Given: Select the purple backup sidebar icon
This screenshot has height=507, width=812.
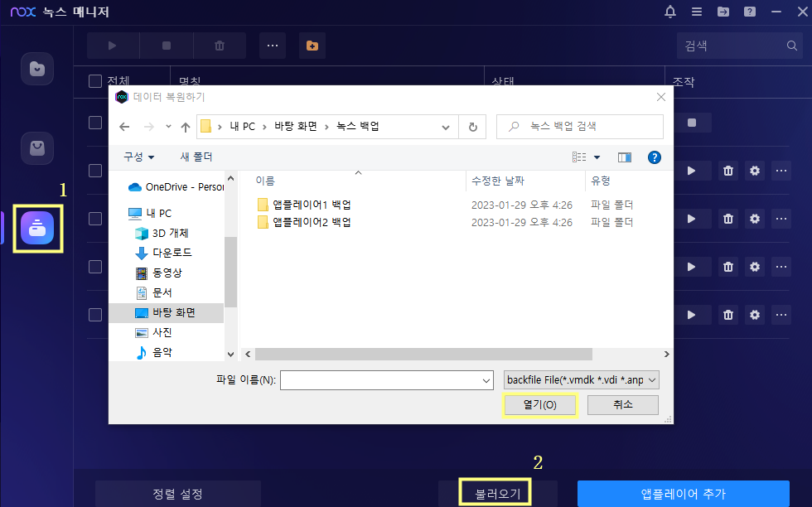Looking at the screenshot, I should pyautogui.click(x=37, y=228).
